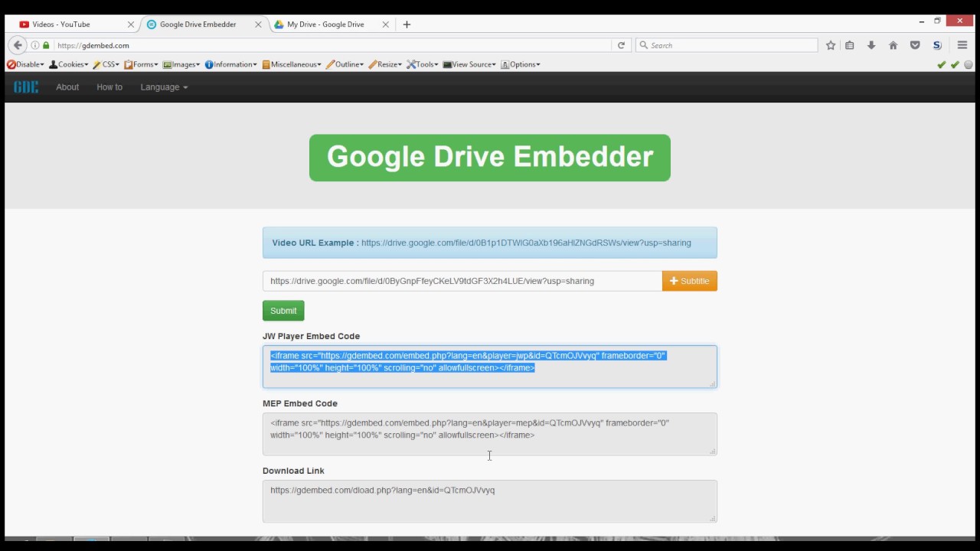Click the grey circle status icon
This screenshot has height=551, width=980.
[969, 64]
